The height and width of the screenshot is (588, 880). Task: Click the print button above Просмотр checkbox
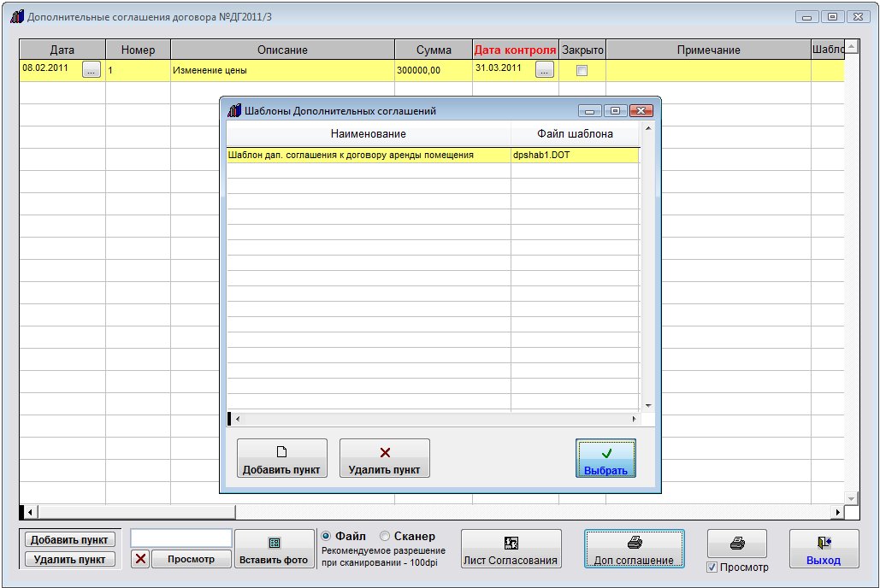coord(737,543)
